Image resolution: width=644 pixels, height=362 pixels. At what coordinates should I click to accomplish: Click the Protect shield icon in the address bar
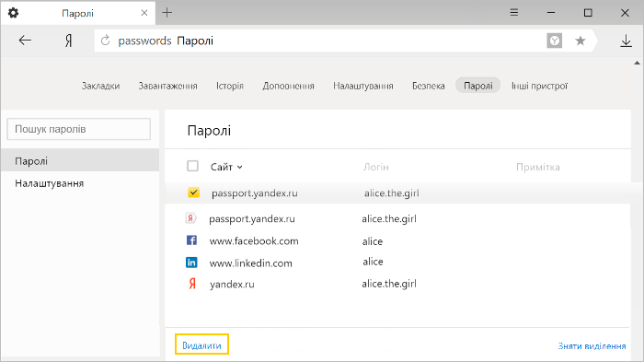pos(554,41)
